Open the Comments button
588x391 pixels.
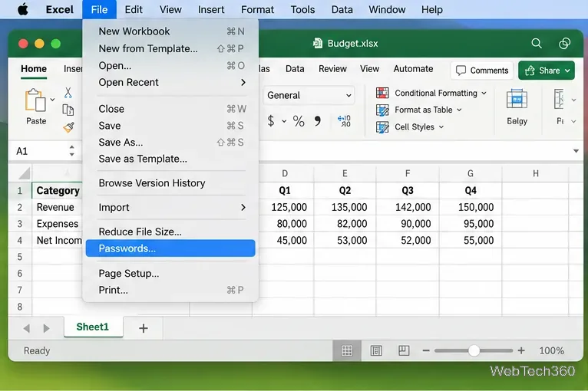(482, 71)
